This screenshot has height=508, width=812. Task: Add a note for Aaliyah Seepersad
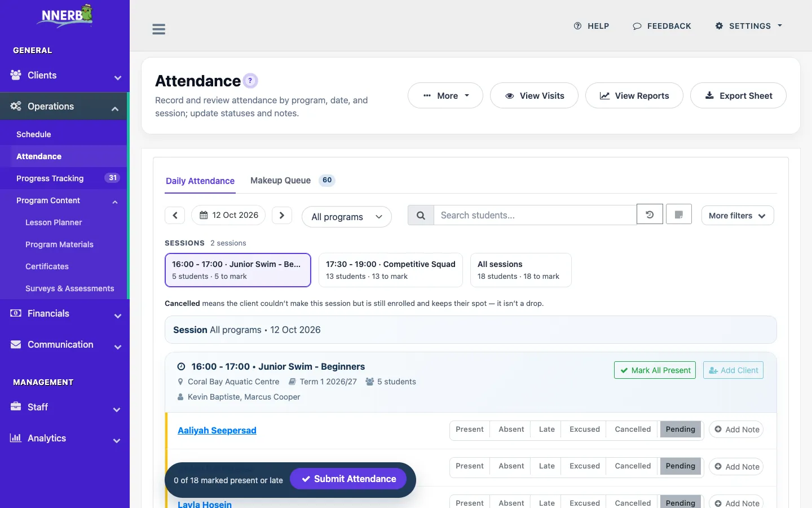click(x=736, y=430)
